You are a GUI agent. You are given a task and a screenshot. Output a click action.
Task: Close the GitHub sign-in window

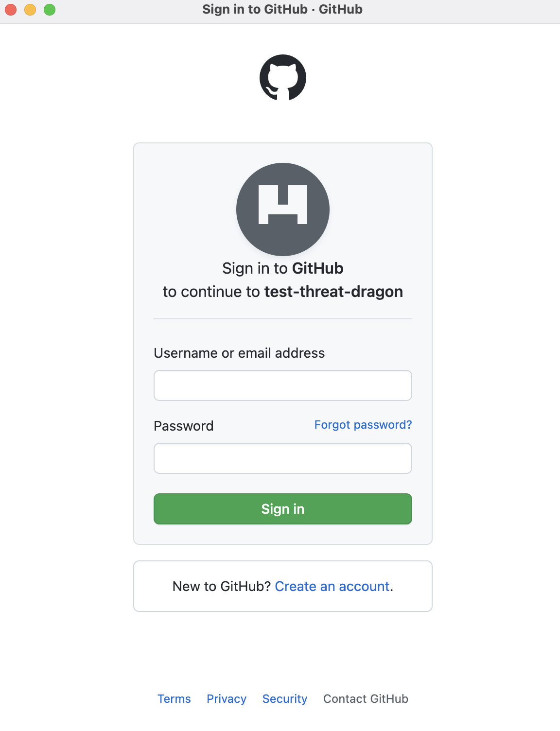(x=10, y=9)
